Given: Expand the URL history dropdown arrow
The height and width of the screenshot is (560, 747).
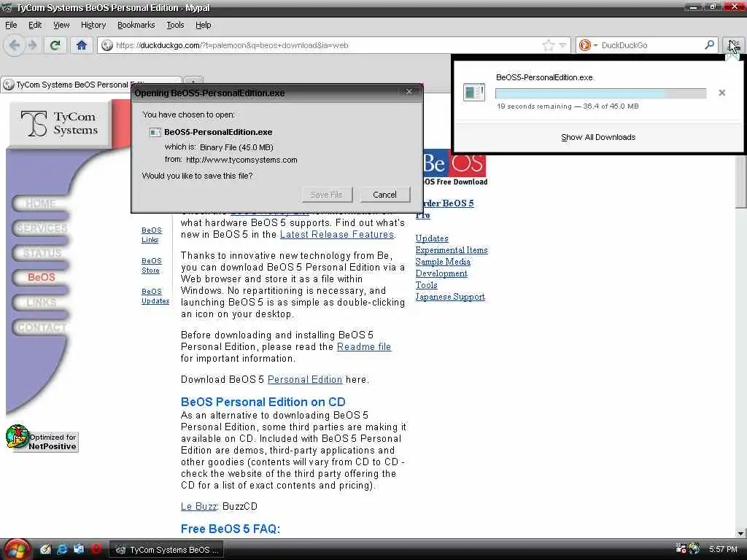Looking at the screenshot, I should click(562, 45).
